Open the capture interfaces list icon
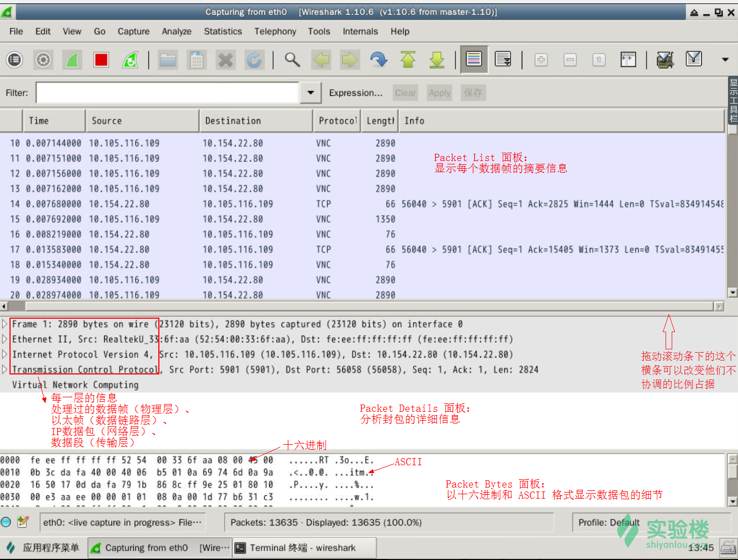 [14, 60]
